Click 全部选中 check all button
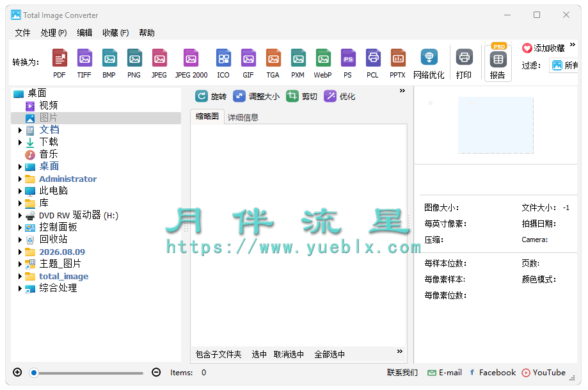The image size is (588, 390). click(x=330, y=354)
